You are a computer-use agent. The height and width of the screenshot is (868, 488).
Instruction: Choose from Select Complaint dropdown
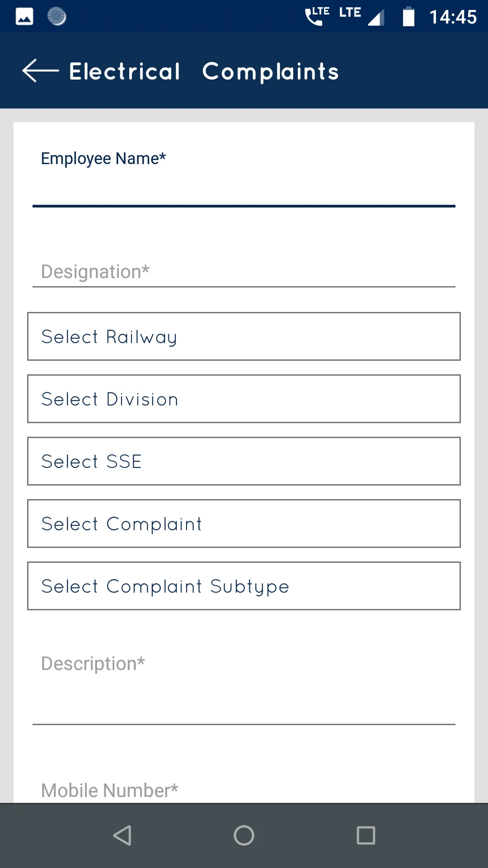tap(244, 524)
